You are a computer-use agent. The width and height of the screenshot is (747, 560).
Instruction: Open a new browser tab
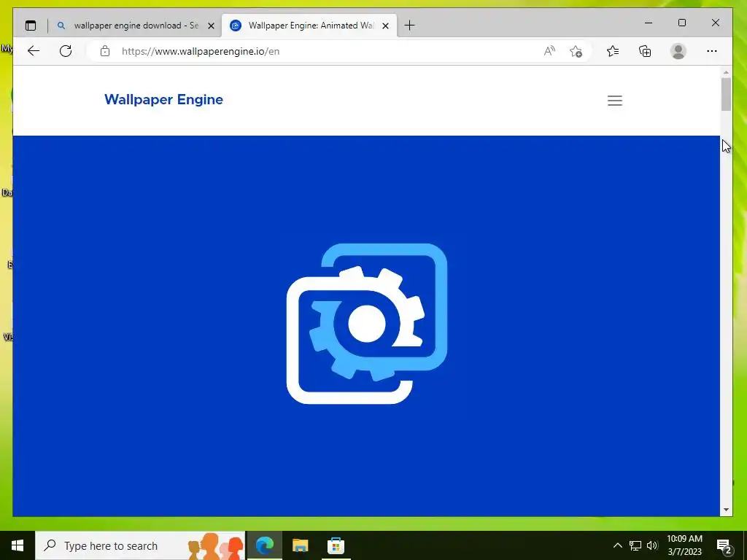pos(409,26)
